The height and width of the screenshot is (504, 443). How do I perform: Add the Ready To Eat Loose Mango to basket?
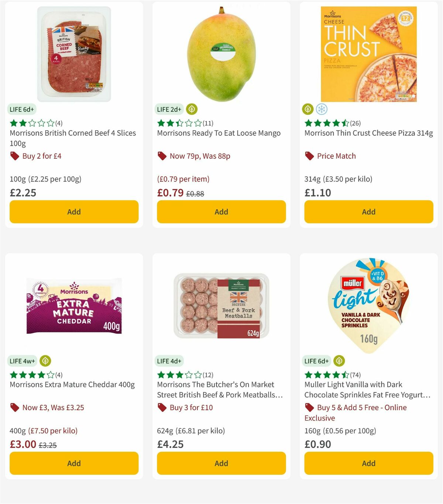point(221,212)
